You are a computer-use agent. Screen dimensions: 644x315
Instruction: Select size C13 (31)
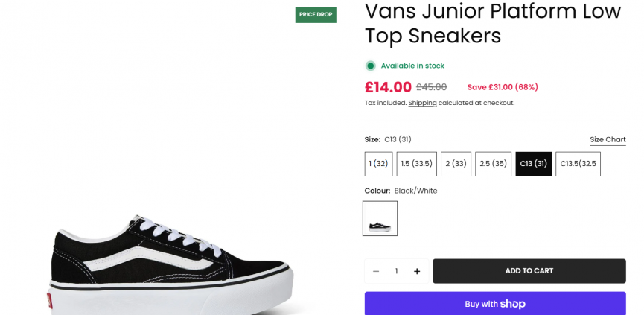pos(533,164)
